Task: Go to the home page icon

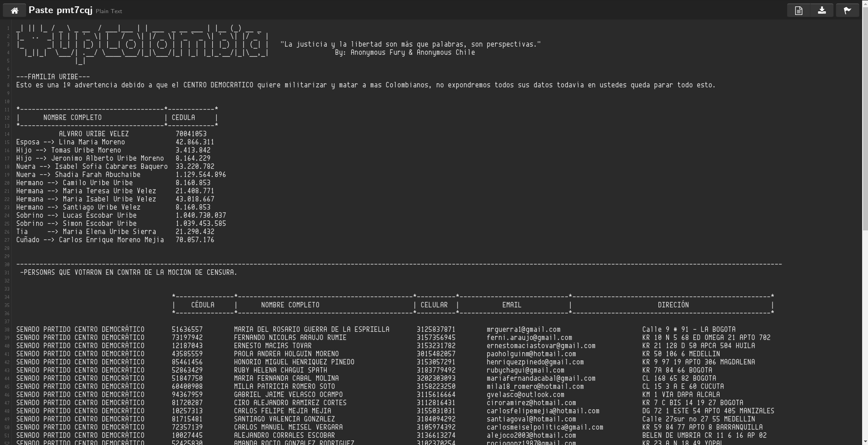Action: pyautogui.click(x=14, y=10)
